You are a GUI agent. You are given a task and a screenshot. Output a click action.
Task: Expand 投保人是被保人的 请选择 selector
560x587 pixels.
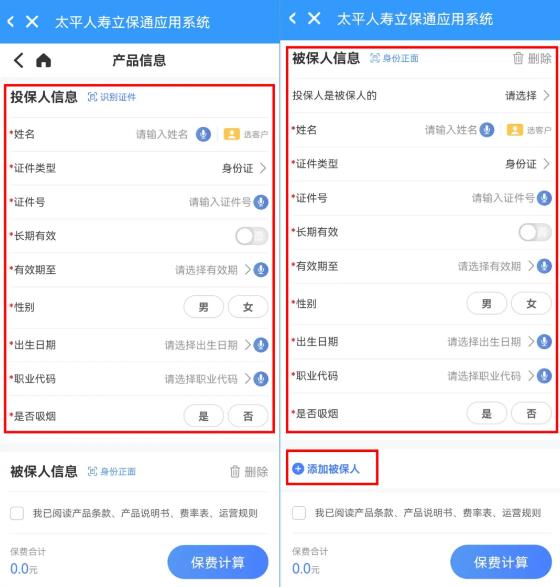pyautogui.click(x=527, y=95)
